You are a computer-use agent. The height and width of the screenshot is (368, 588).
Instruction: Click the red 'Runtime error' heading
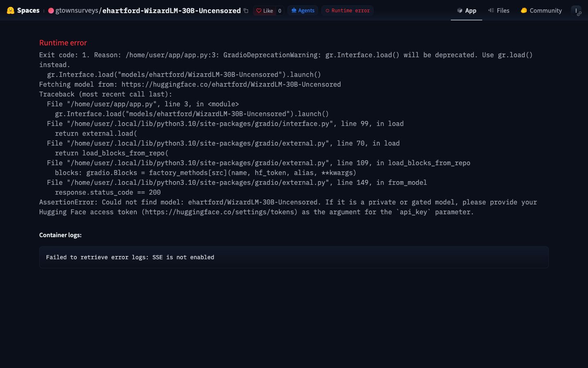63,43
